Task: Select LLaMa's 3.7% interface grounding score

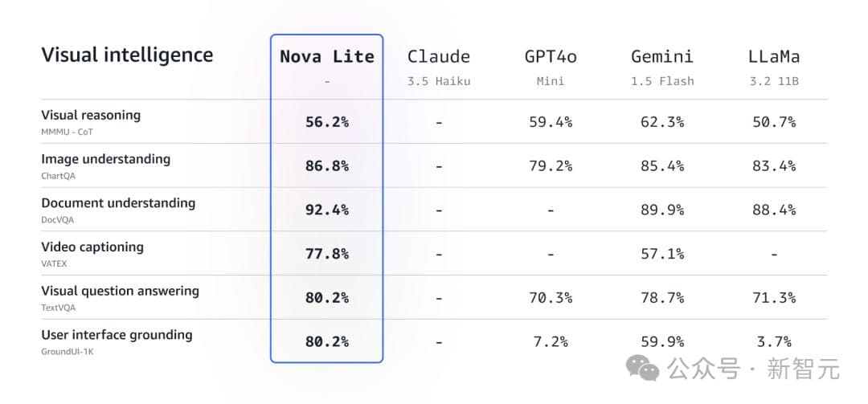Action: coord(774,341)
